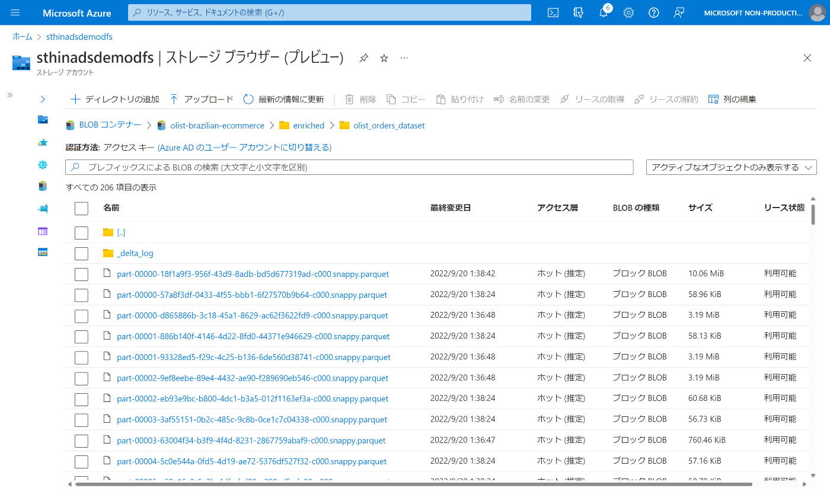Expand the storage browser tree pane chevron

43,99
